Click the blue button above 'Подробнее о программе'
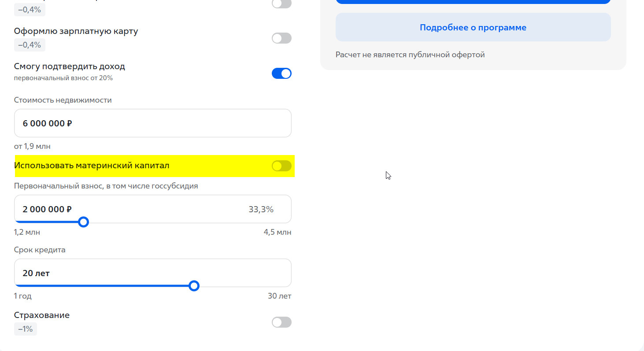 click(473, 2)
